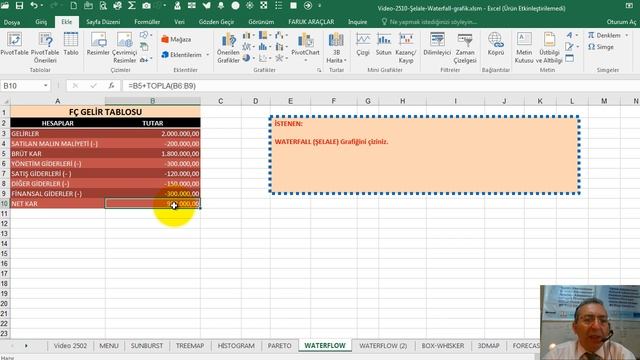Screen dimensions: 640x360
Task: Open the Name Box dropdown arrow
Action: point(45,86)
